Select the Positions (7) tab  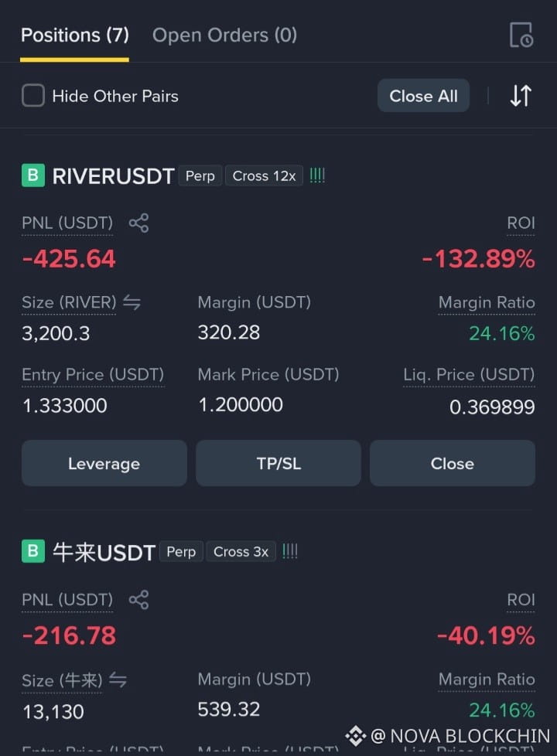75,36
